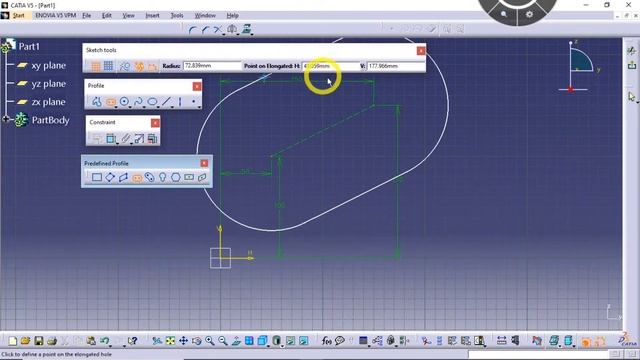
Task: Close the Predefined Profile toolbar
Action: coord(204,163)
